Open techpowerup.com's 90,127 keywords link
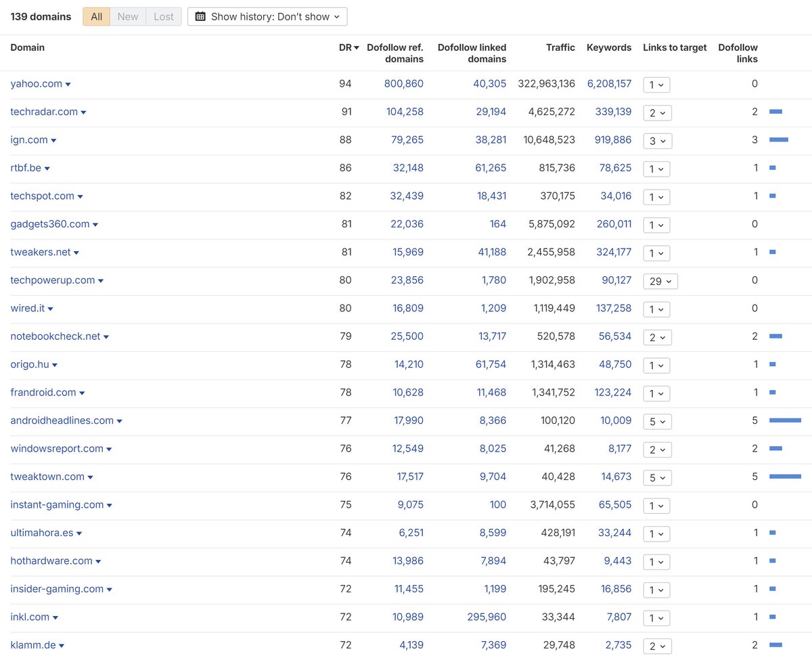Image resolution: width=812 pixels, height=656 pixels. pos(616,280)
